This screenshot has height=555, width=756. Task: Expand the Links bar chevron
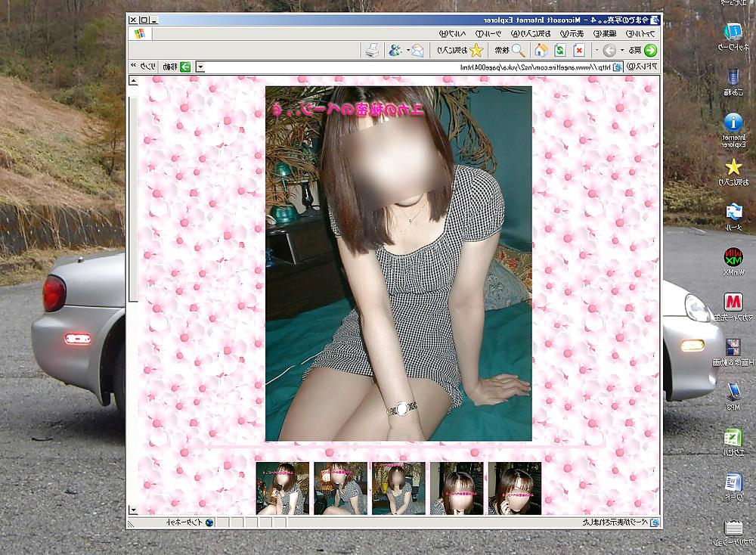[134, 66]
